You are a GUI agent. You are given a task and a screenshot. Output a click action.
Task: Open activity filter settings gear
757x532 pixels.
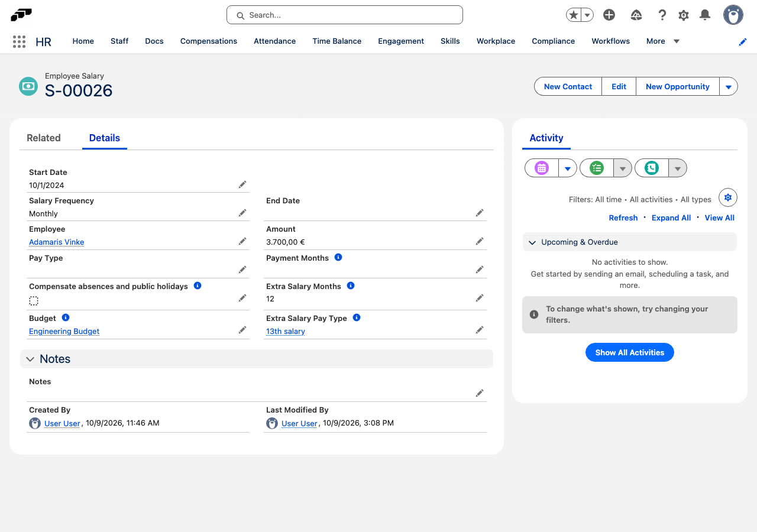click(728, 197)
